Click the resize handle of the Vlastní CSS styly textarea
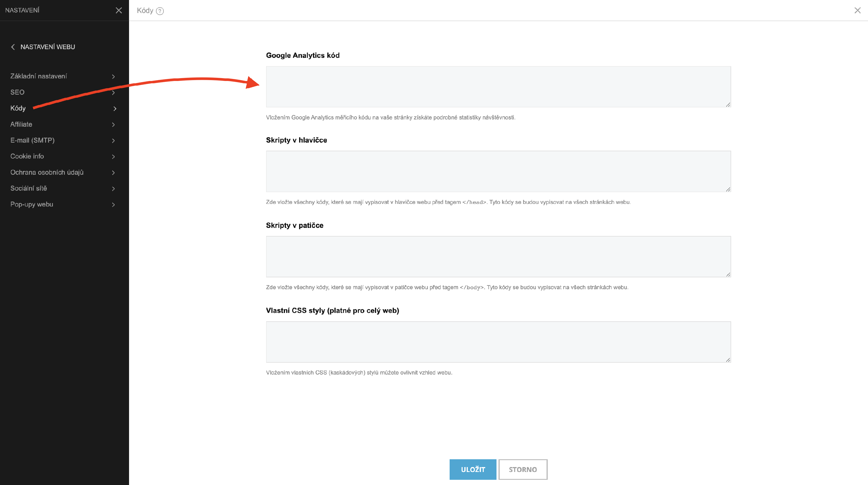The image size is (868, 485). (x=728, y=360)
